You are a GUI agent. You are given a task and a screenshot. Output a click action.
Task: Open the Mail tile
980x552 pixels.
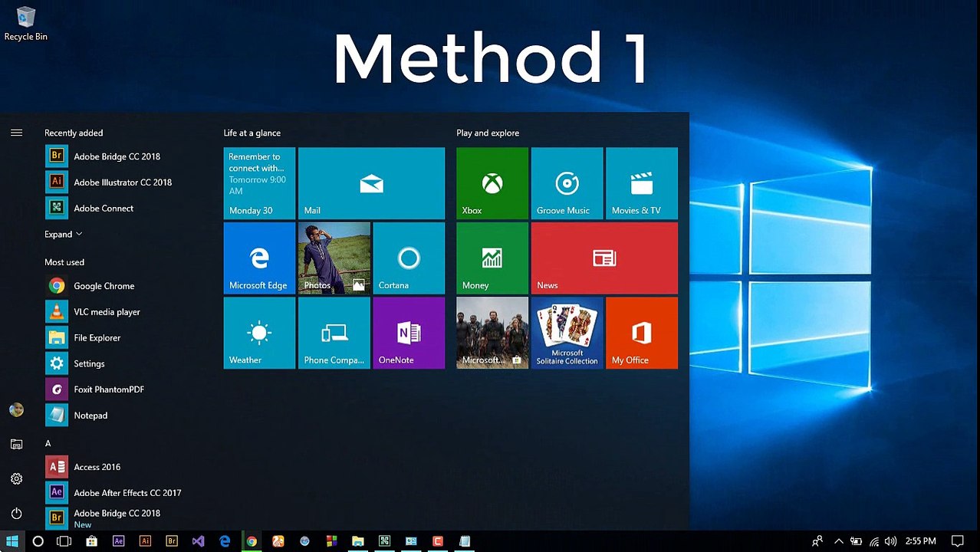tap(371, 183)
